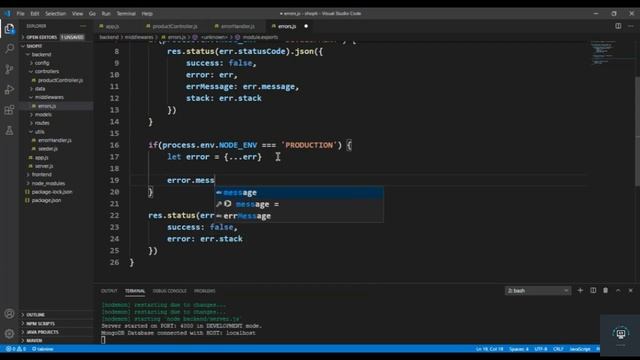640x360 pixels.
Task: Split the terminal panel
Action: (593, 290)
